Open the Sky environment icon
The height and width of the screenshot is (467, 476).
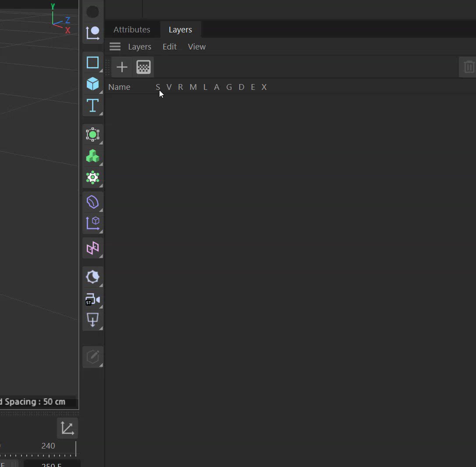tap(92, 277)
